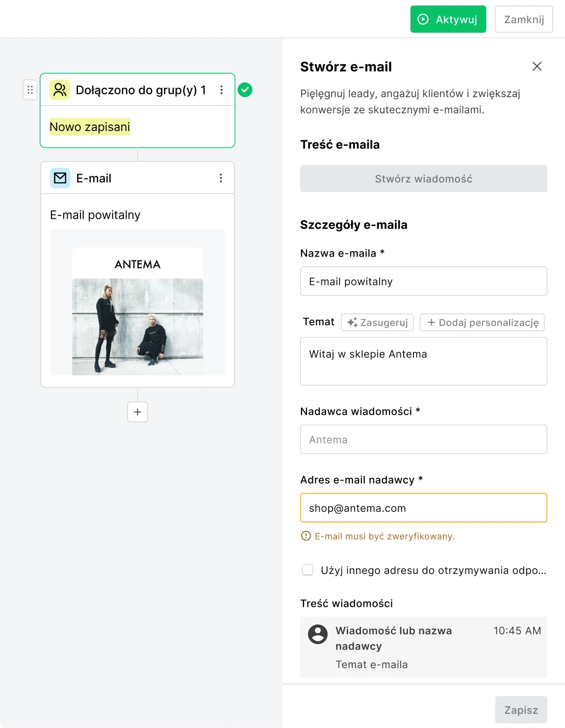Click the Nazwa e-maila input field
The height and width of the screenshot is (728, 565).
click(423, 281)
